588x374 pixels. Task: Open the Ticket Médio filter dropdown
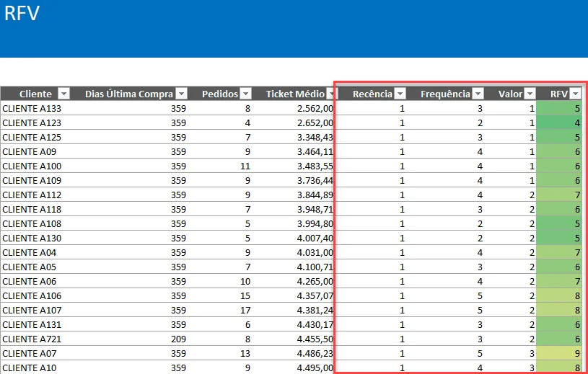[x=330, y=94]
